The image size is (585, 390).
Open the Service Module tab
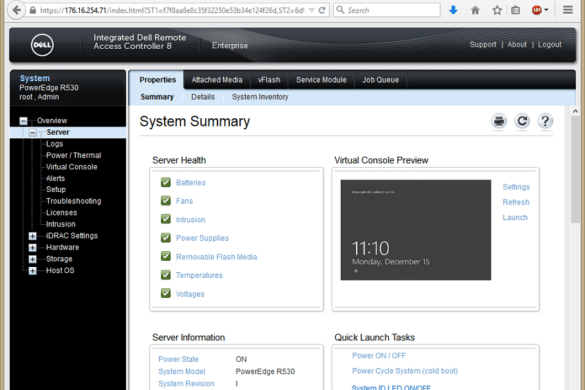point(321,80)
